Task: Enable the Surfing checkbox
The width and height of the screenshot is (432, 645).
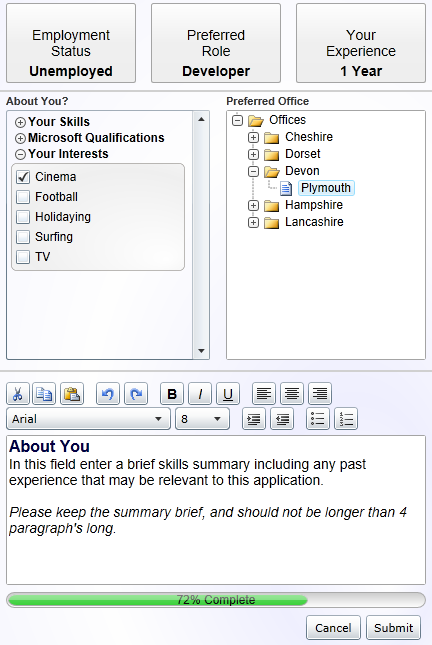Action: coord(23,237)
